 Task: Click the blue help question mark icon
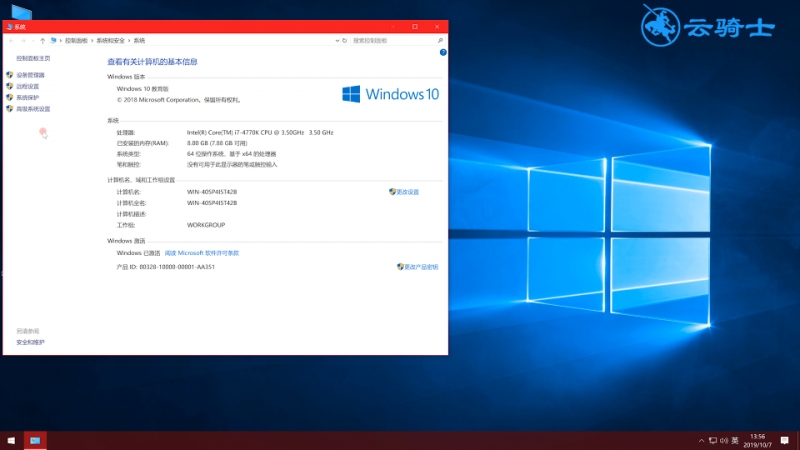443,52
